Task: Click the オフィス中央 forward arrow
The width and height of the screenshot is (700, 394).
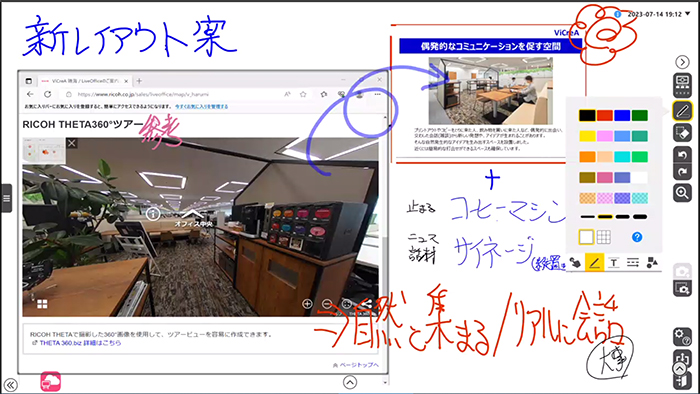Action: [192, 214]
